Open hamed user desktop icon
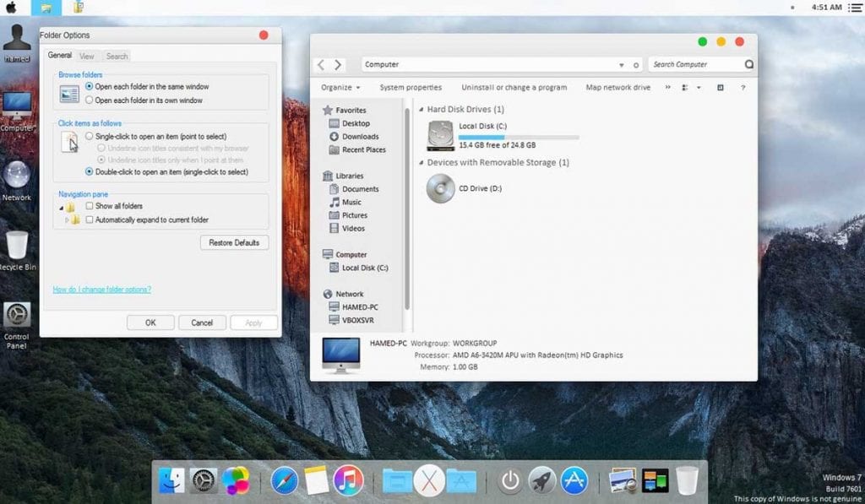865x504 pixels. [17, 44]
